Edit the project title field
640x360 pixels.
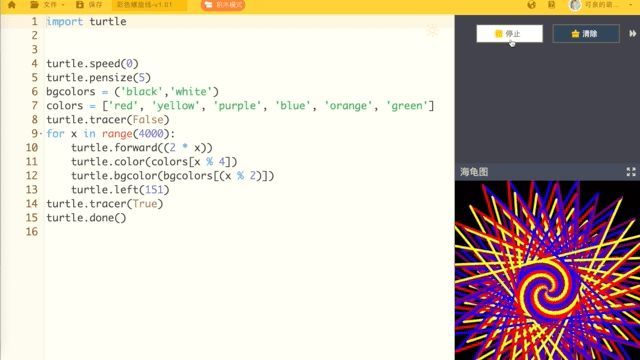(149, 5)
